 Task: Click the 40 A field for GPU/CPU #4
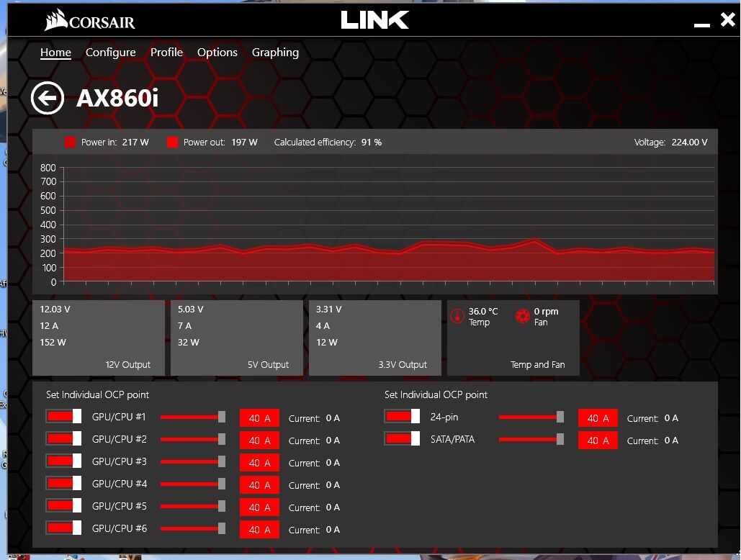(259, 485)
